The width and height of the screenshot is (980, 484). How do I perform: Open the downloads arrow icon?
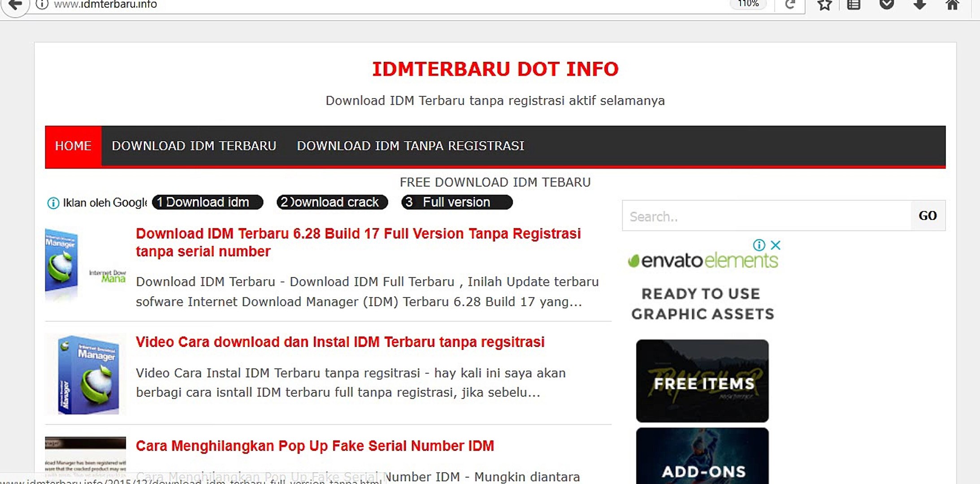click(919, 5)
